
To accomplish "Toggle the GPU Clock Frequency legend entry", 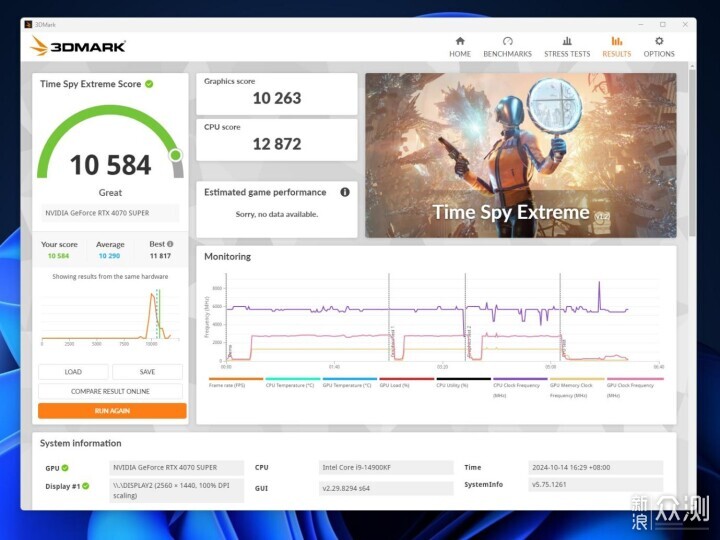I will click(635, 388).
